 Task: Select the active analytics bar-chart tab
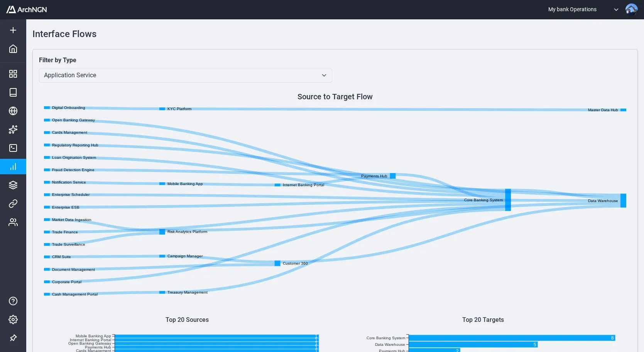pos(13,167)
